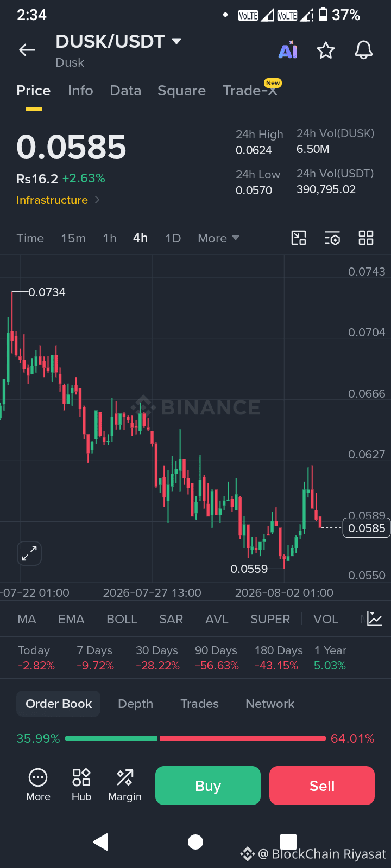Tap the red Sell button
The width and height of the screenshot is (391, 868).
pyautogui.click(x=322, y=786)
